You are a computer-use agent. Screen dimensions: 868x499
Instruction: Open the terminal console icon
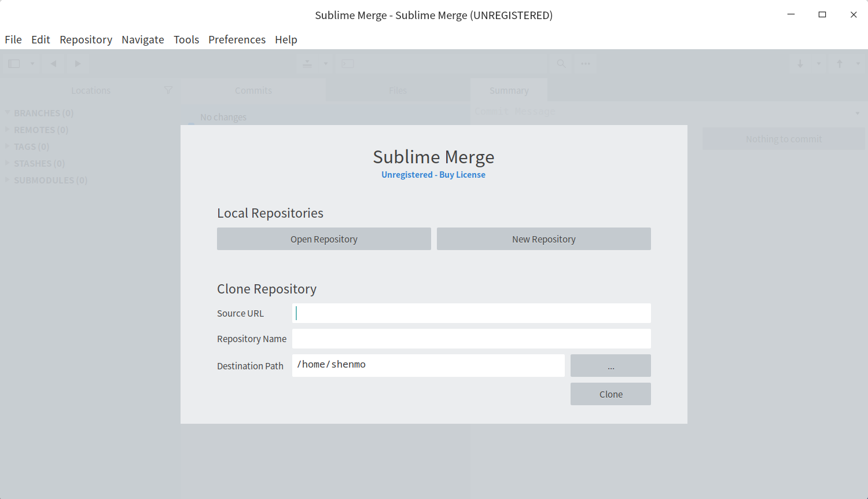pos(348,64)
